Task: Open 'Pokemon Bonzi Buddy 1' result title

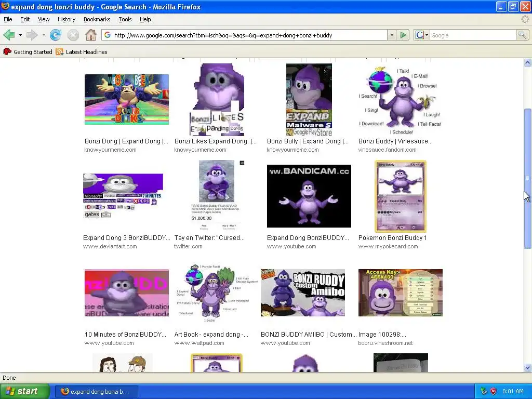Action: [393, 238]
